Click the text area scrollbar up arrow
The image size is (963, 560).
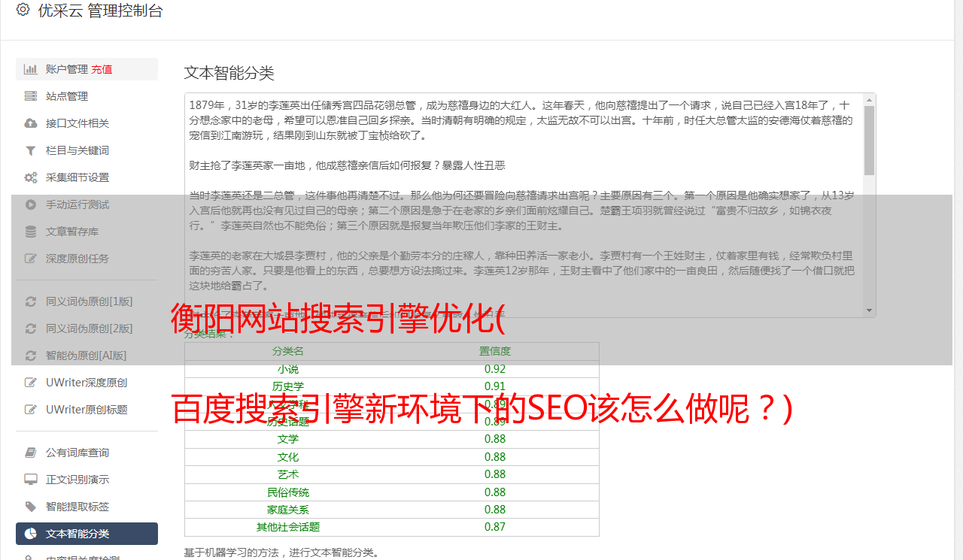(x=869, y=100)
